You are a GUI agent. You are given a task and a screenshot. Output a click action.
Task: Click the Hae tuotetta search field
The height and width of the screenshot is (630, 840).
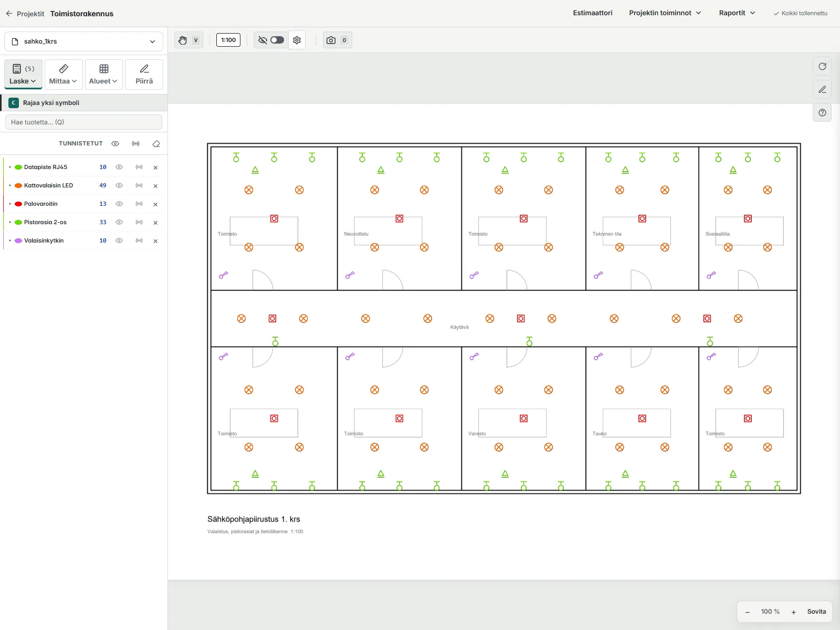83,122
